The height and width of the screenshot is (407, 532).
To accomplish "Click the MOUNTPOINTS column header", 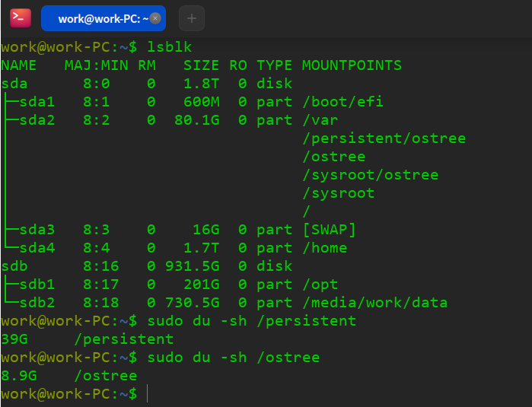I will (352, 65).
